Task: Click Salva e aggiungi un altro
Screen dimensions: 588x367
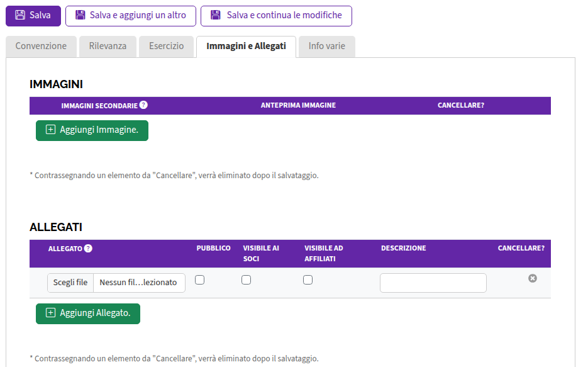Action: pyautogui.click(x=131, y=16)
